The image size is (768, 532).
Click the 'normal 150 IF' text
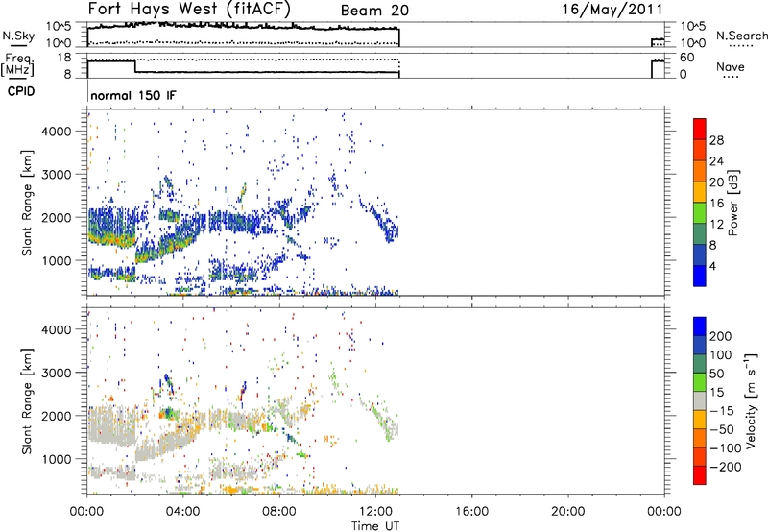pyautogui.click(x=133, y=95)
